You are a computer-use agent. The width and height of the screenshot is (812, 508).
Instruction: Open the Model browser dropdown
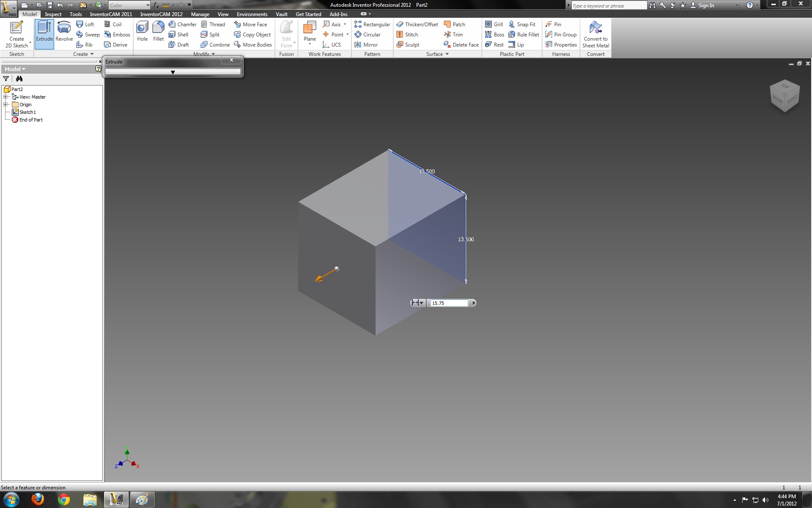point(15,69)
